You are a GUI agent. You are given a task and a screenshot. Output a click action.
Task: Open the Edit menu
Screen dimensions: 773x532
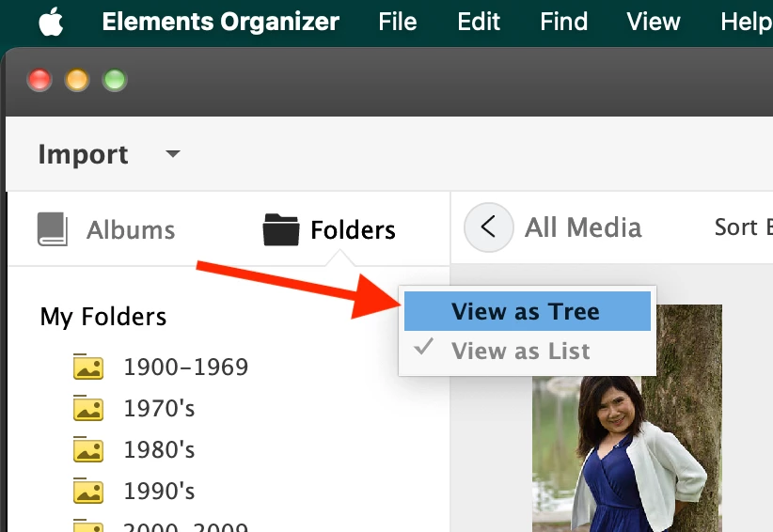coord(479,22)
